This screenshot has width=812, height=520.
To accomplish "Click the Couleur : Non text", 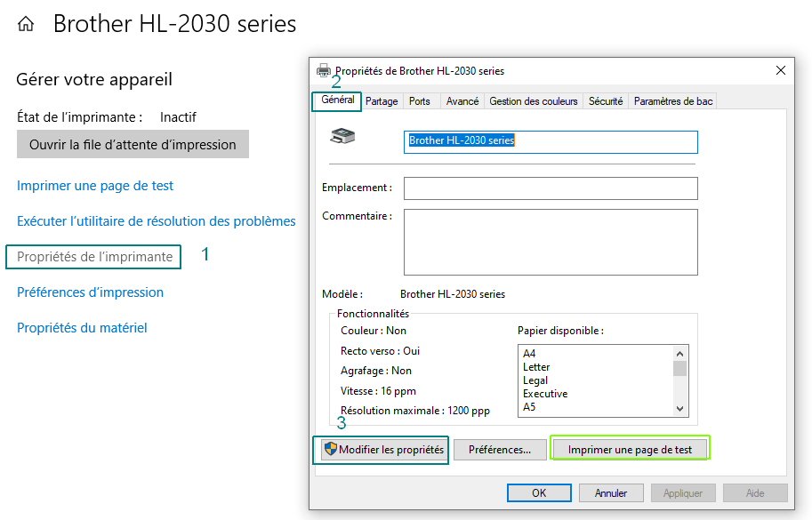I will (x=374, y=331).
